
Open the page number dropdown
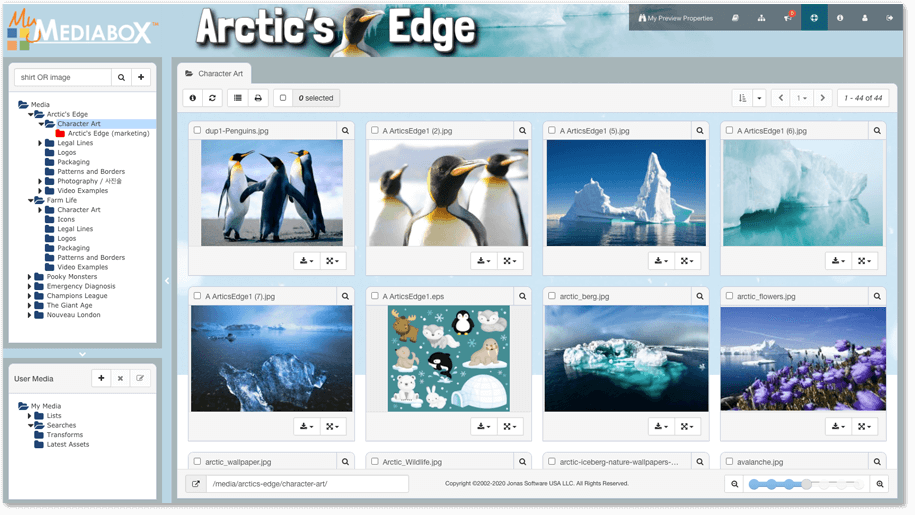tap(802, 98)
